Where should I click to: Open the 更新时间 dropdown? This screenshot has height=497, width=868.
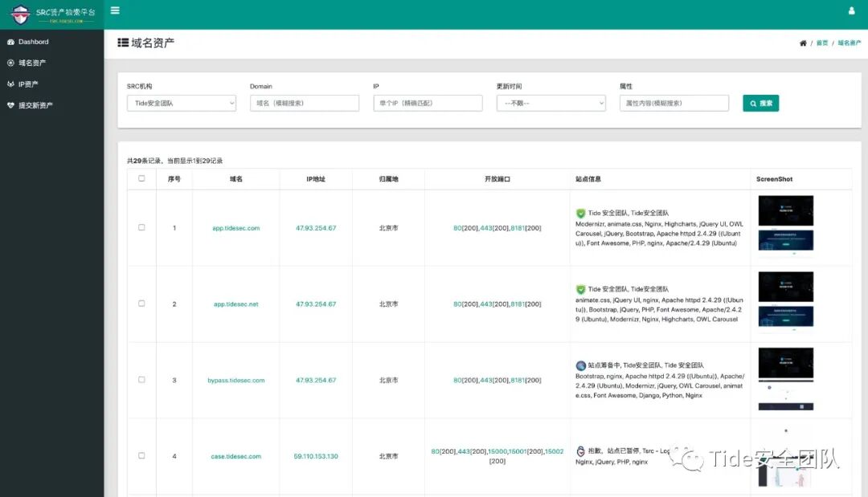pos(551,104)
